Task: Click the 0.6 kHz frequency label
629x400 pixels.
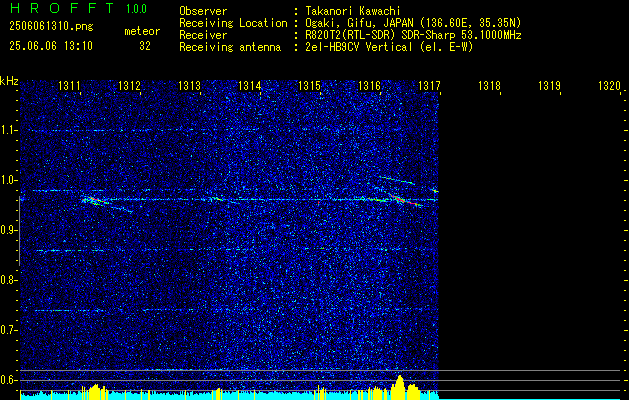Action: point(9,380)
